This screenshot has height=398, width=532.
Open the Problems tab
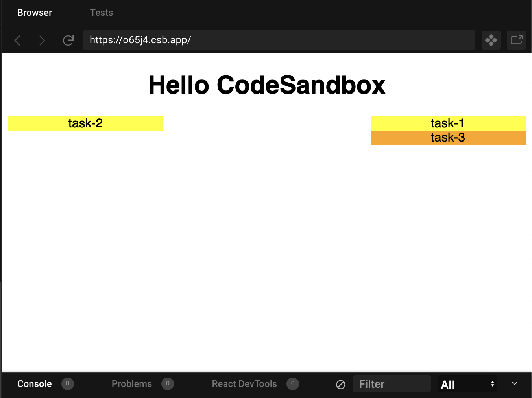click(x=132, y=384)
